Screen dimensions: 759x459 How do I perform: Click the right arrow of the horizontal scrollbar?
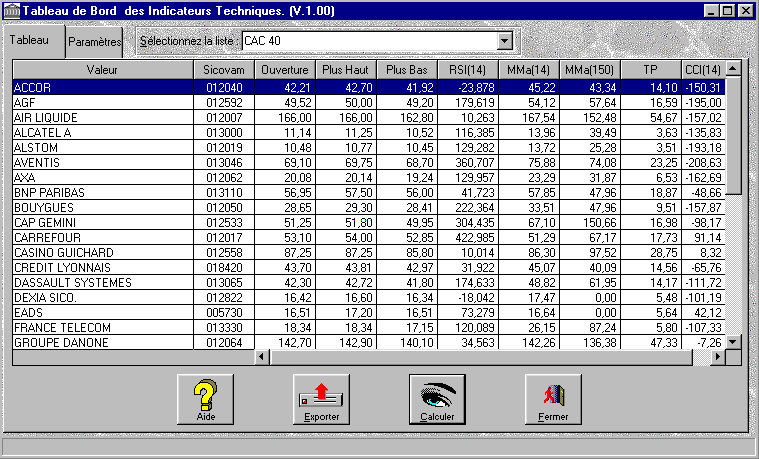(x=718, y=357)
